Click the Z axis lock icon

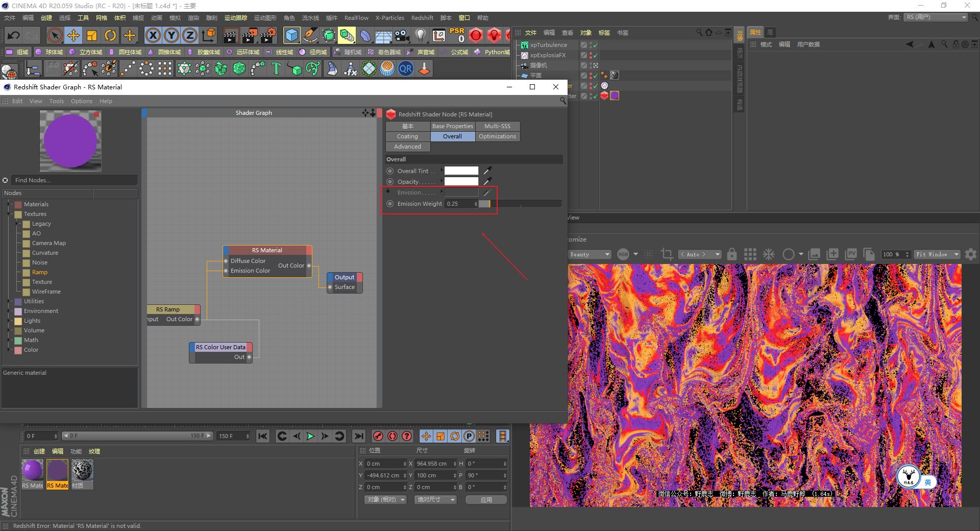(189, 35)
